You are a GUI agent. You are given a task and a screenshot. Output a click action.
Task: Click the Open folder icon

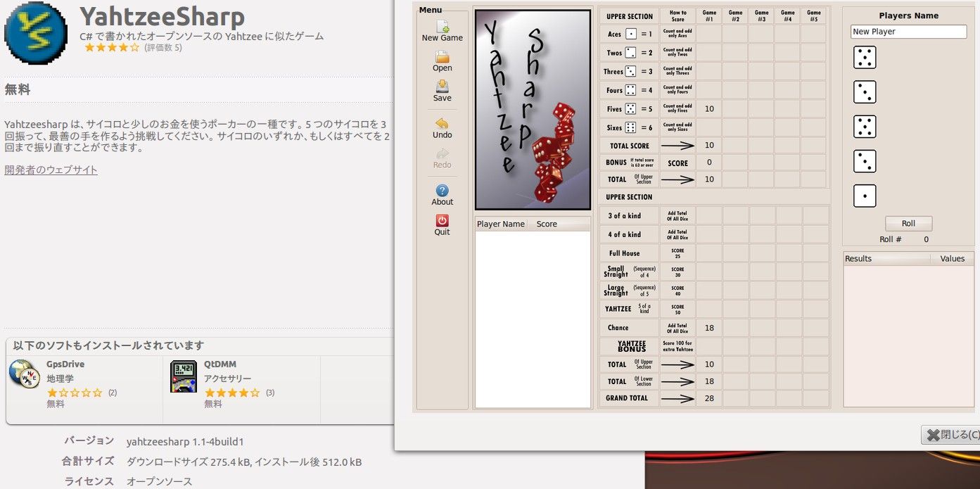pyautogui.click(x=442, y=57)
